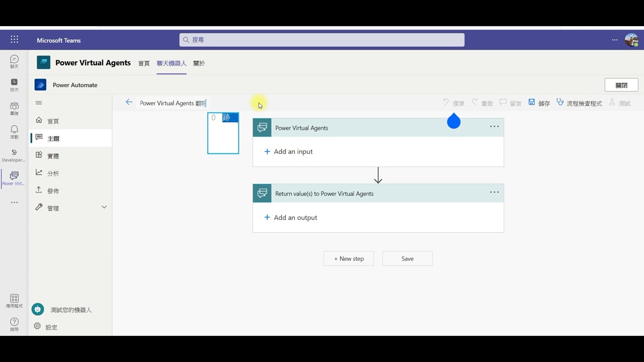644x362 pixels.
Task: Click Add an input
Action: [x=288, y=151]
